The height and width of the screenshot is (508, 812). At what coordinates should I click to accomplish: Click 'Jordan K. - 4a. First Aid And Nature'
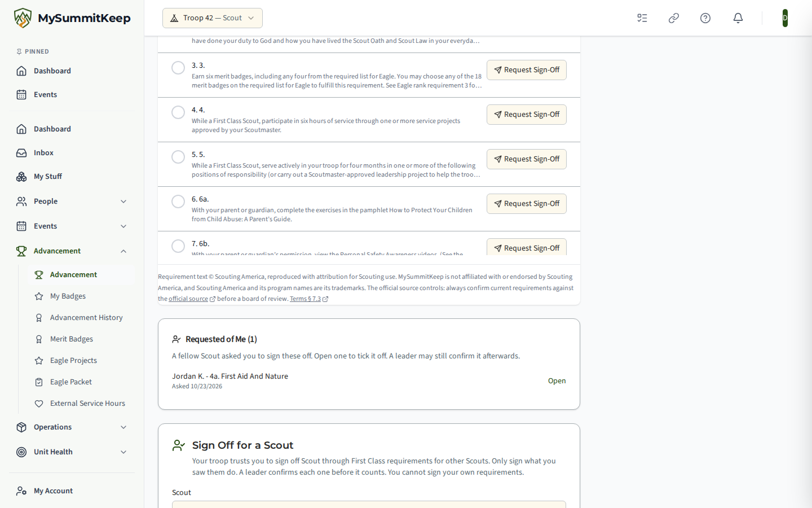pos(230,376)
